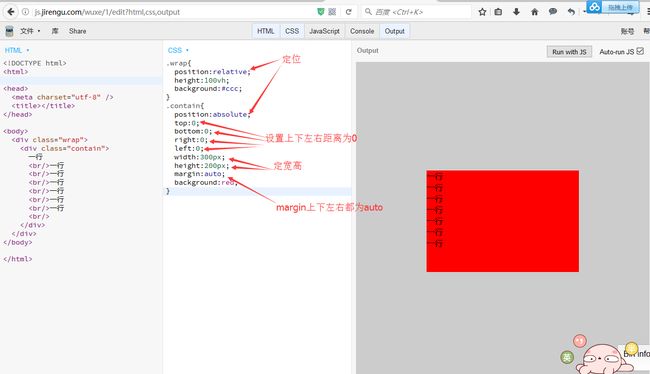Click the blue cloud upload icon
650x374 pixels.
pyautogui.click(x=594, y=7)
